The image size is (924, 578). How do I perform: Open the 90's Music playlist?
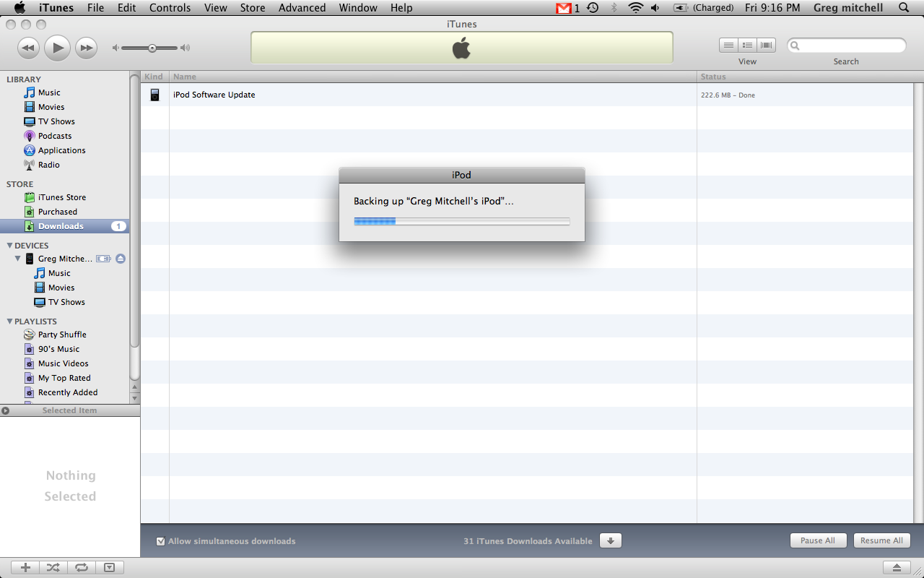coord(58,349)
